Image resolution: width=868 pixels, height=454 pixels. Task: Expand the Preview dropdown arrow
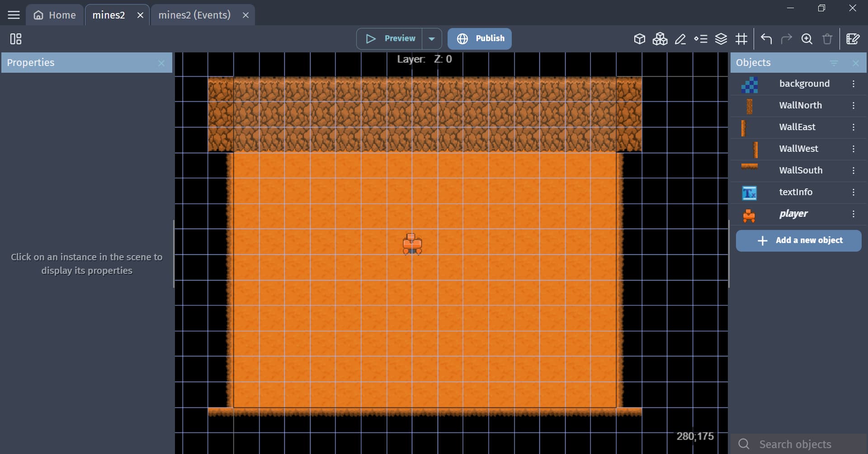coord(432,39)
